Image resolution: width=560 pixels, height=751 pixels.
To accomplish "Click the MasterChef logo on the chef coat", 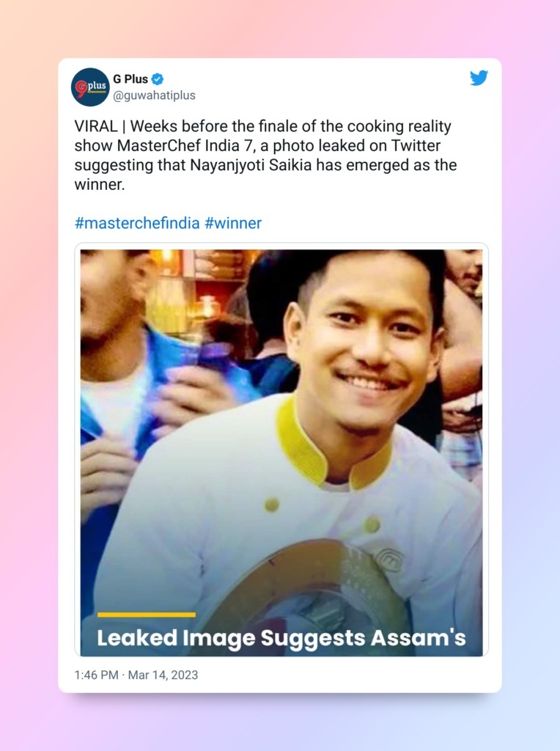I will [x=388, y=560].
